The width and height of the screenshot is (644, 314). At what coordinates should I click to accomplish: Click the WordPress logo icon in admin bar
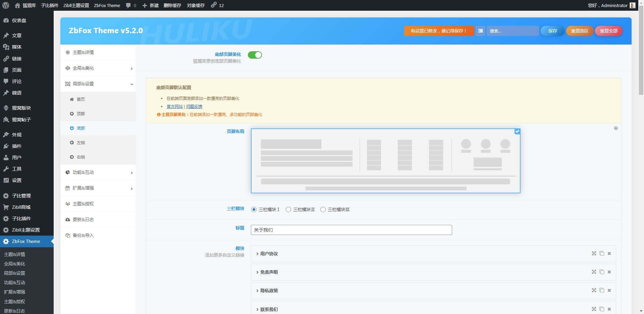coord(5,5)
